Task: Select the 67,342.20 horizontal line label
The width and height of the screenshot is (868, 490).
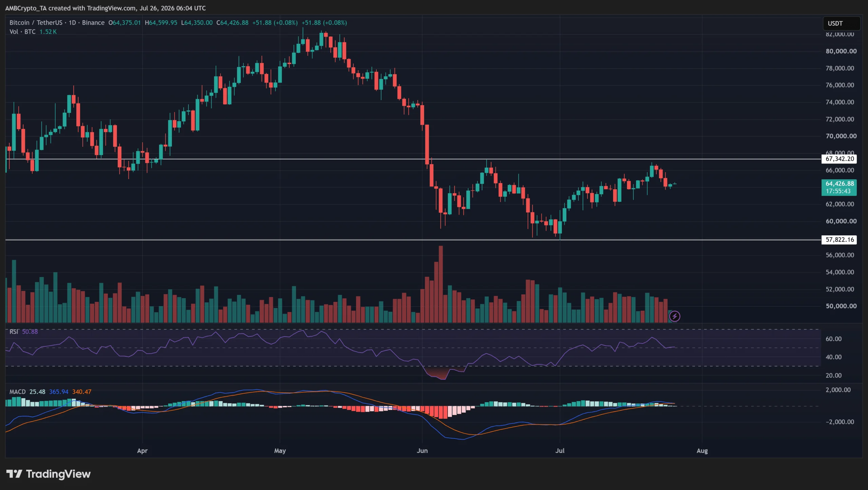Action: (x=839, y=159)
